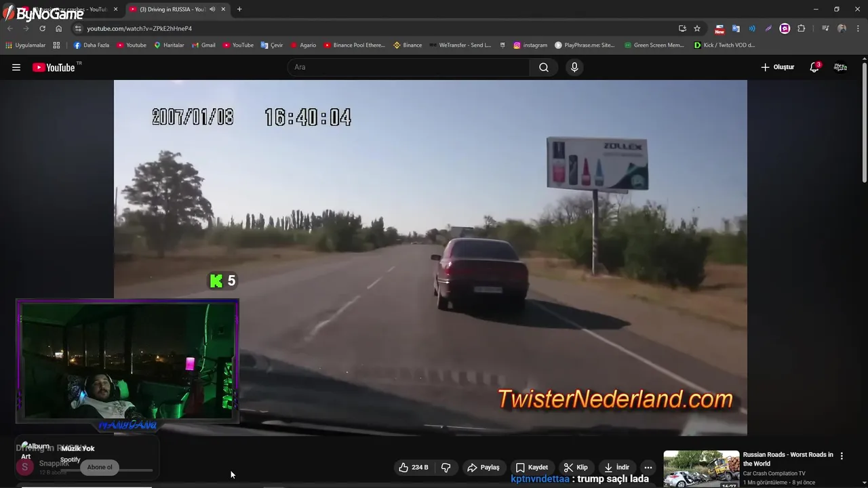Open the Chrome profile avatar
Screen dimensions: 868x488
(x=842, y=28)
